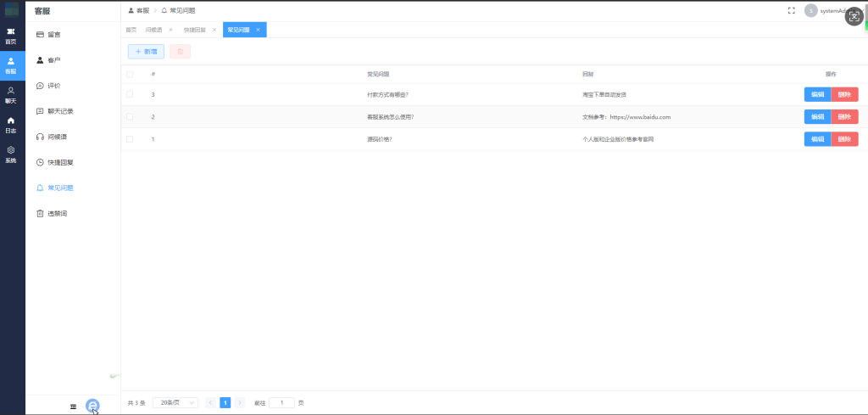
Task: Select 客服 in the dark left navigation
Action: [x=11, y=66]
